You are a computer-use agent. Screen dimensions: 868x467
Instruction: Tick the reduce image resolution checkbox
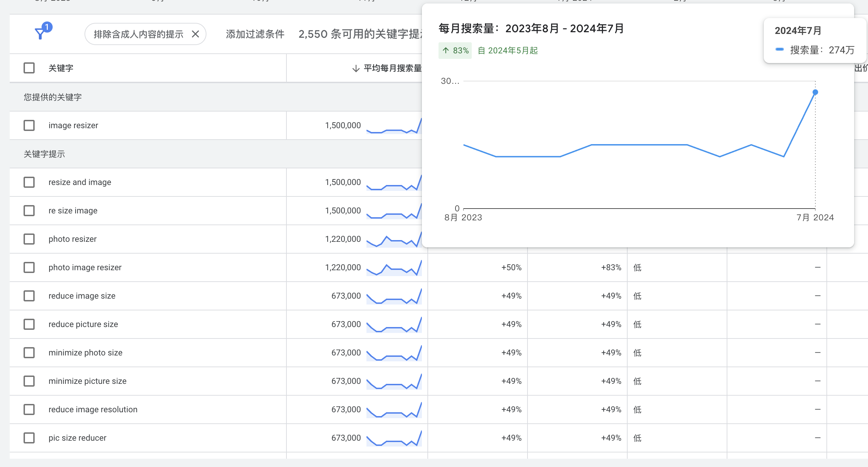coord(29,409)
